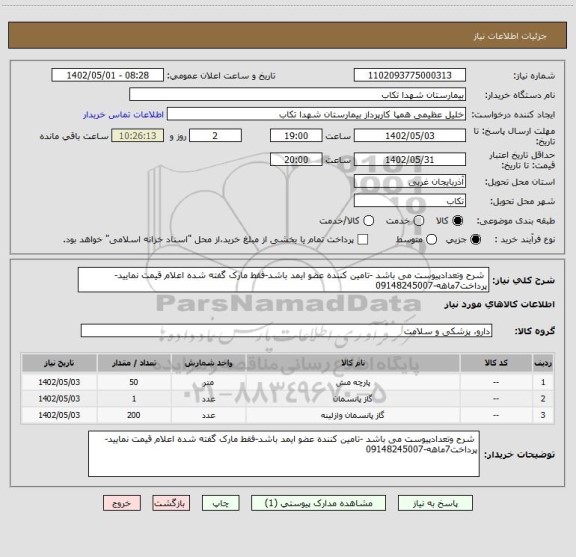
Task: Click the بازگشت back button
Action: (171, 503)
